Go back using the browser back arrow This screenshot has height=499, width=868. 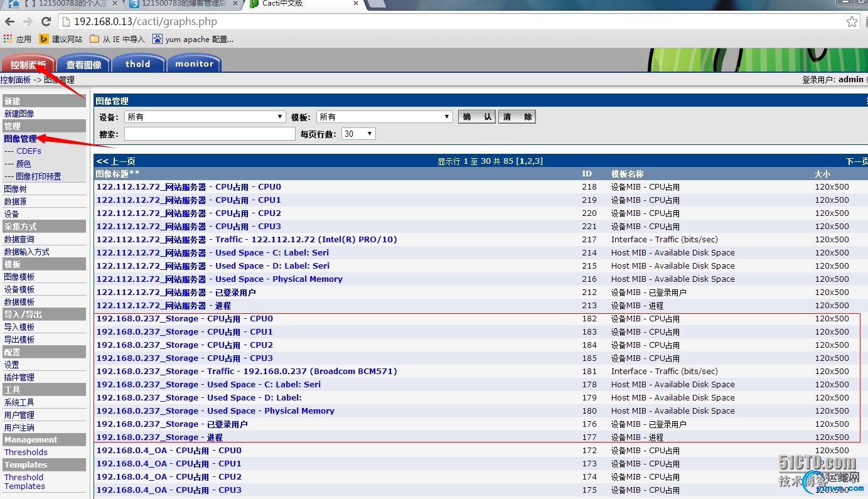(x=9, y=21)
